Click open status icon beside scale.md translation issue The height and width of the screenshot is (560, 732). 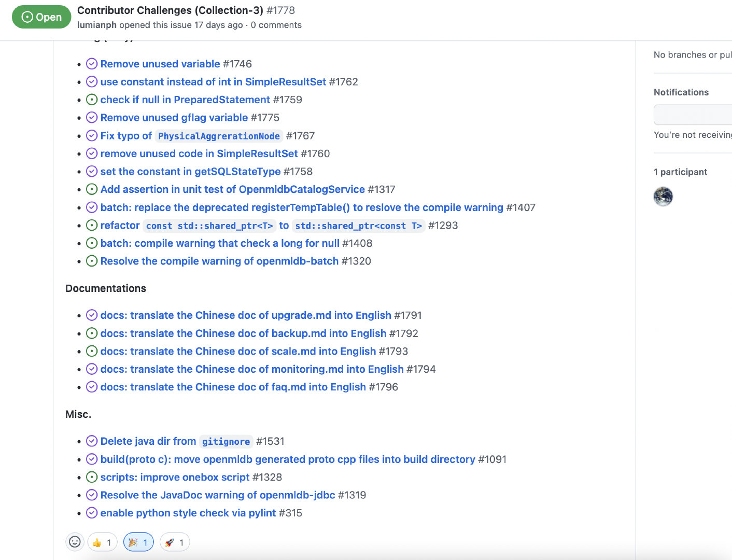(x=92, y=352)
